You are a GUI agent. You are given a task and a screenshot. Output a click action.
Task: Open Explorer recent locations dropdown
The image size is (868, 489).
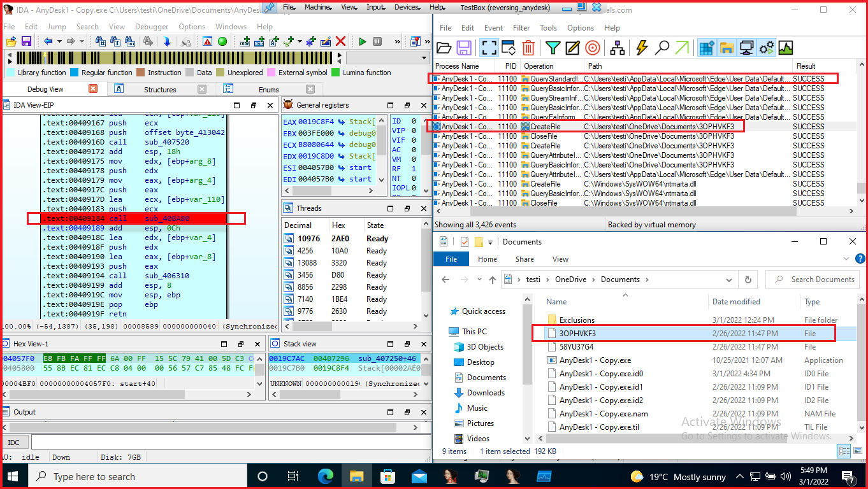[x=479, y=280]
